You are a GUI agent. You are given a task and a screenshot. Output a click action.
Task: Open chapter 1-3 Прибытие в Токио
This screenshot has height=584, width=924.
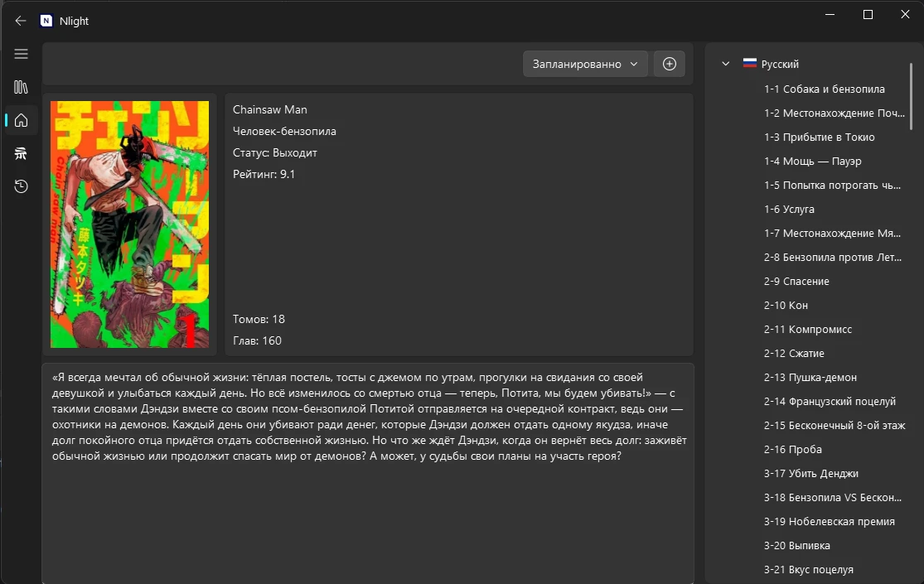pyautogui.click(x=819, y=138)
